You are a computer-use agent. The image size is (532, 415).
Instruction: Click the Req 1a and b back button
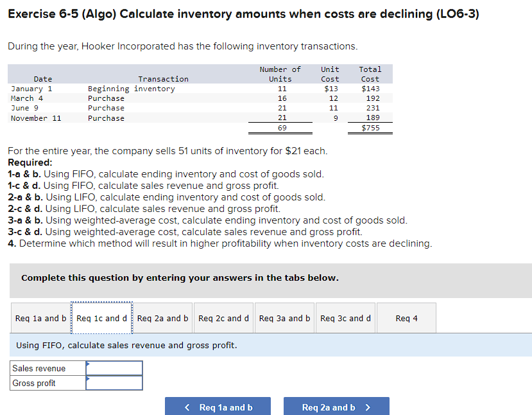218,406
